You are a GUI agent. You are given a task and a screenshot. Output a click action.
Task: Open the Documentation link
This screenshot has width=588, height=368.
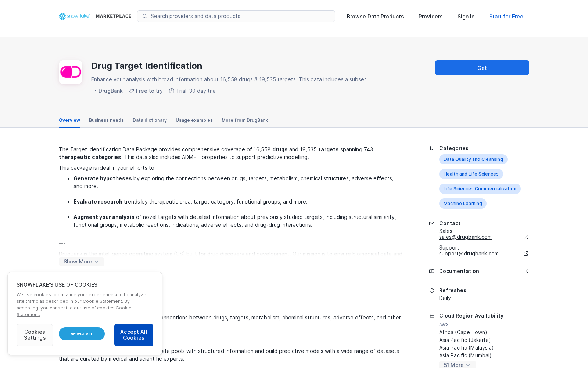459,271
